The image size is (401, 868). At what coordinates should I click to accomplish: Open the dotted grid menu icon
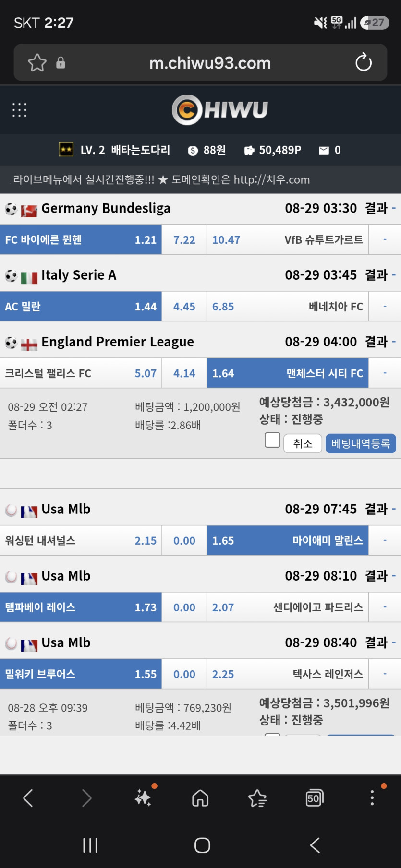[x=19, y=110]
